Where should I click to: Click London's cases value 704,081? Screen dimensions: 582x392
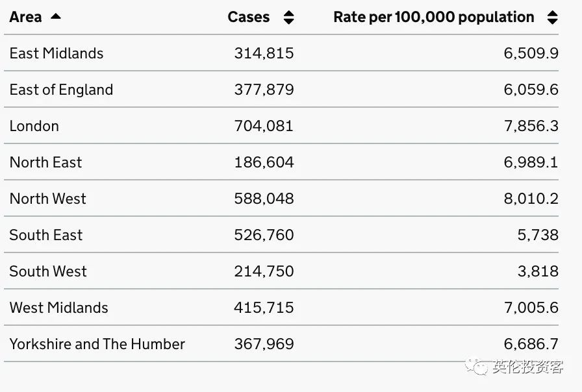click(x=264, y=126)
